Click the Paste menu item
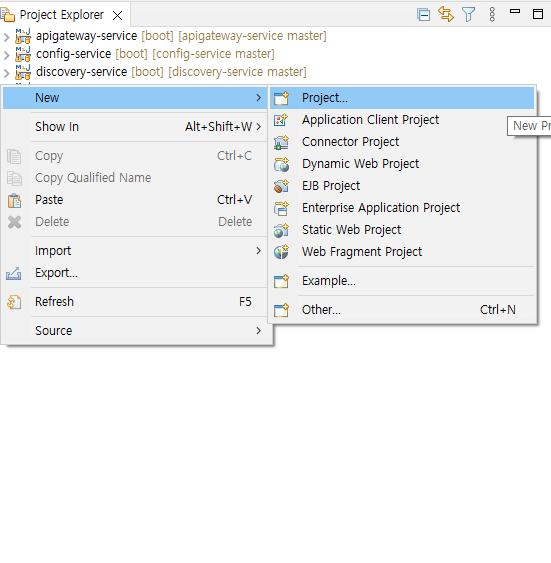The height and width of the screenshot is (563, 551). click(x=135, y=200)
